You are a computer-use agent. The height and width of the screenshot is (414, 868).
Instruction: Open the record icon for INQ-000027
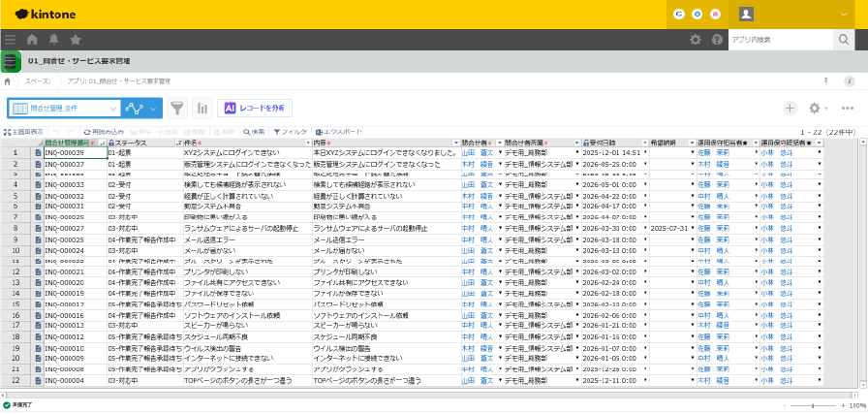point(38,229)
